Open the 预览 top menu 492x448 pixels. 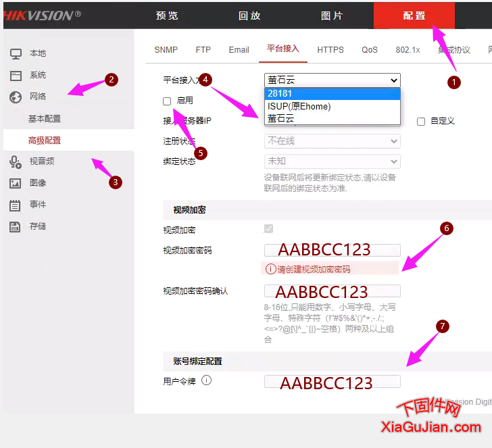pos(167,16)
